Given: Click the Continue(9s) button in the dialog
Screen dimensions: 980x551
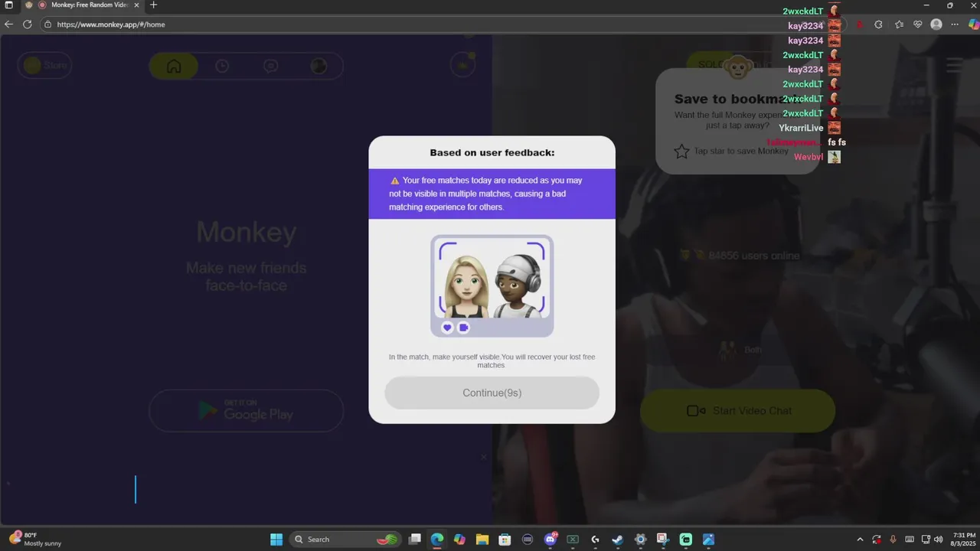Looking at the screenshot, I should point(492,393).
